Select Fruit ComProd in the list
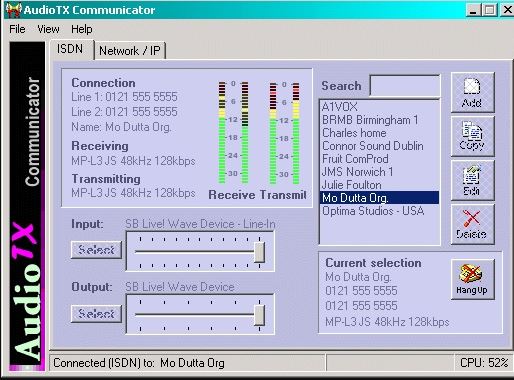This screenshot has width=514, height=380. (379, 159)
